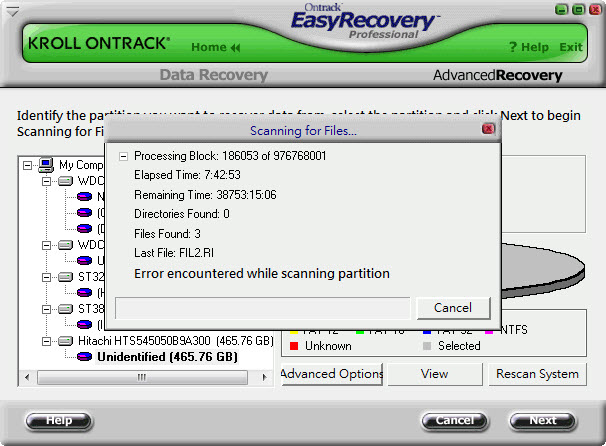Click the Next button
Screen dimensions: 606x446
(x=543, y=420)
